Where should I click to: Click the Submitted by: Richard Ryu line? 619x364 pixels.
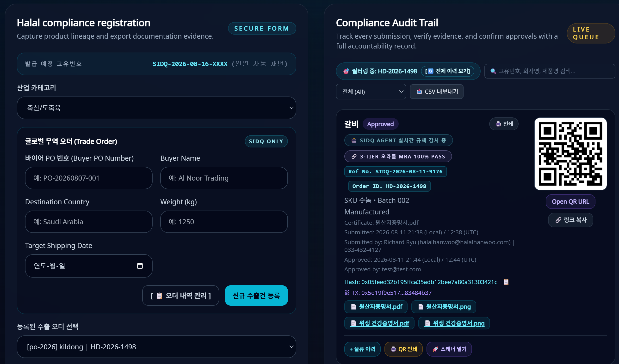[x=429, y=246]
